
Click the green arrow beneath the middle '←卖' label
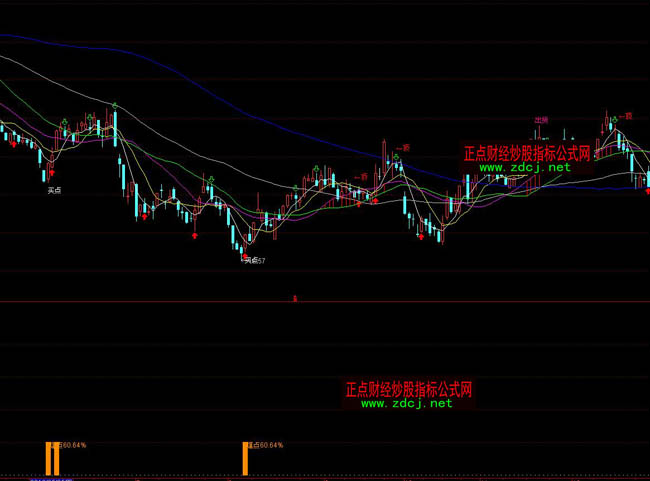point(395,158)
